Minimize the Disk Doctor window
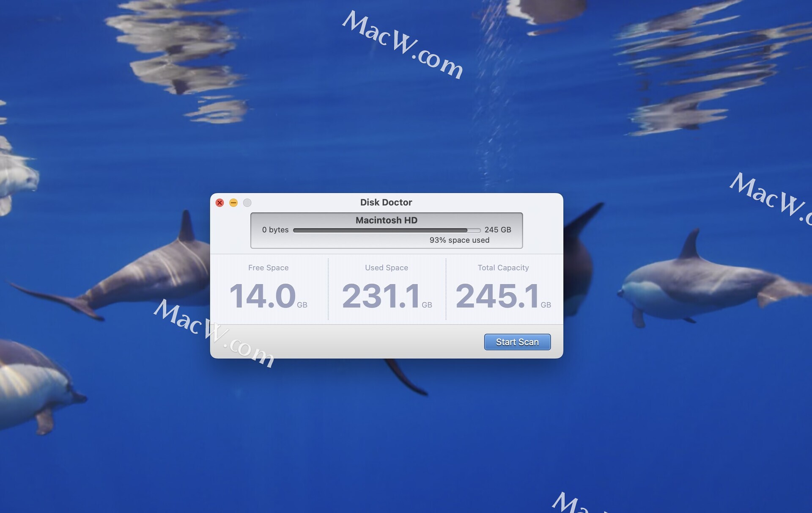This screenshot has width=812, height=513. [233, 203]
